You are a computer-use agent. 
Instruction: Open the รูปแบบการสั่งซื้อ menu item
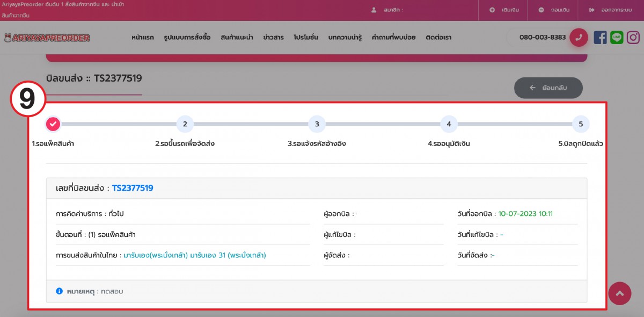click(x=187, y=38)
